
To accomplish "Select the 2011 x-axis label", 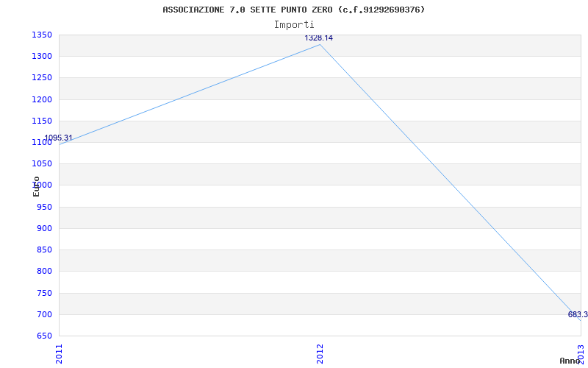I will (60, 354).
